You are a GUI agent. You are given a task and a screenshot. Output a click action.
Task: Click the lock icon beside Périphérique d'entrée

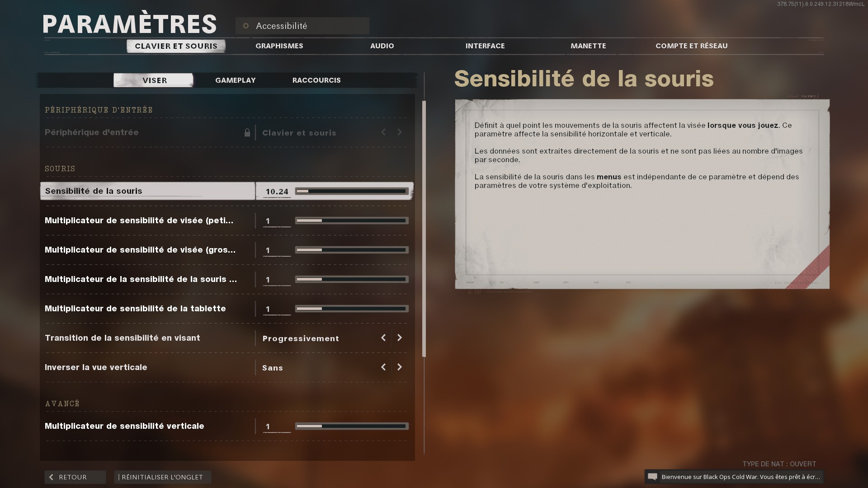(x=247, y=132)
